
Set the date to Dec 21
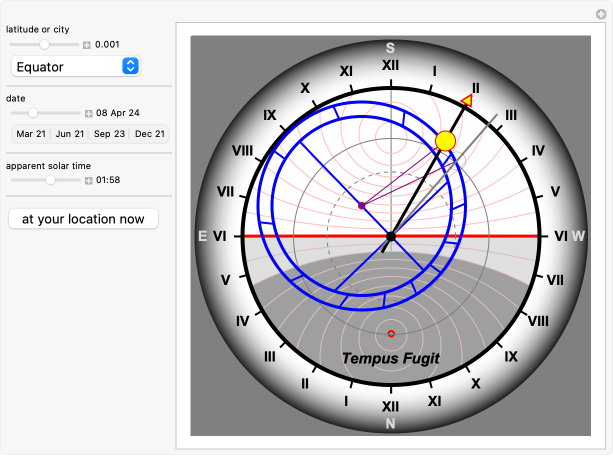(x=149, y=134)
